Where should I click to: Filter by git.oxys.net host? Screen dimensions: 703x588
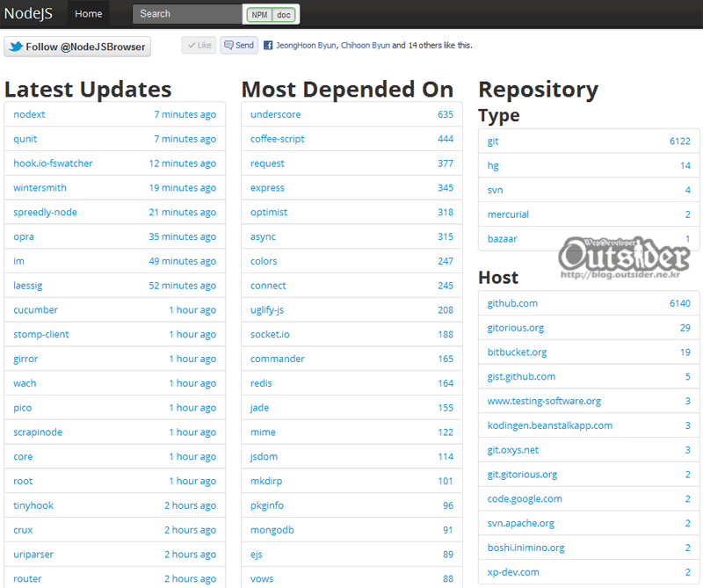(513, 450)
